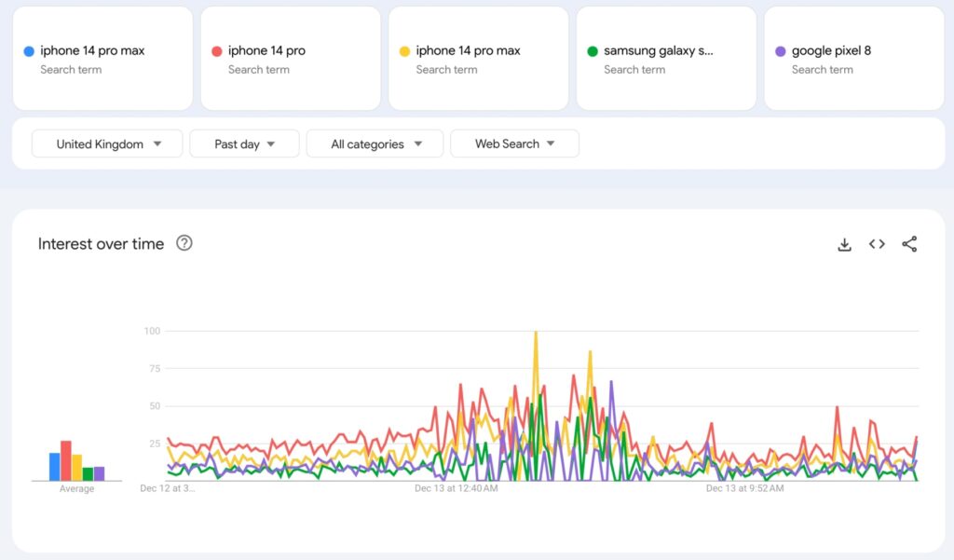Change the Web Search type dropdown
Viewport: 954px width, 560px height.
point(514,143)
